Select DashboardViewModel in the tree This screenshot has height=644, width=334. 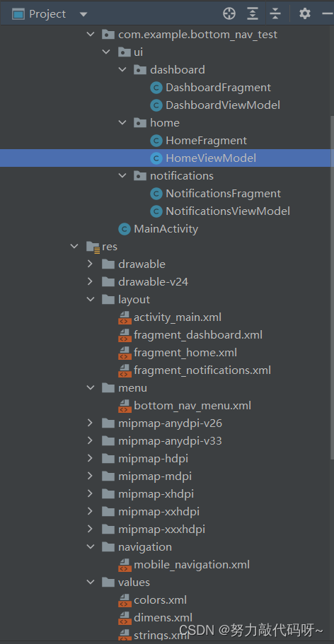pyautogui.click(x=223, y=105)
